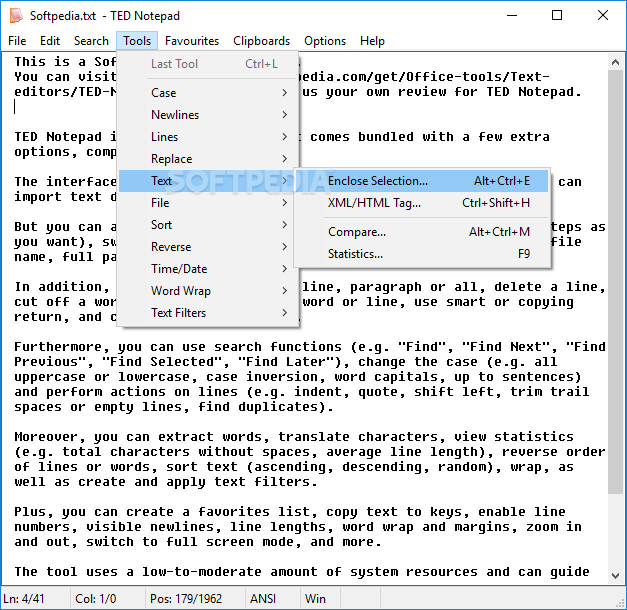Open the Help menu

372,41
